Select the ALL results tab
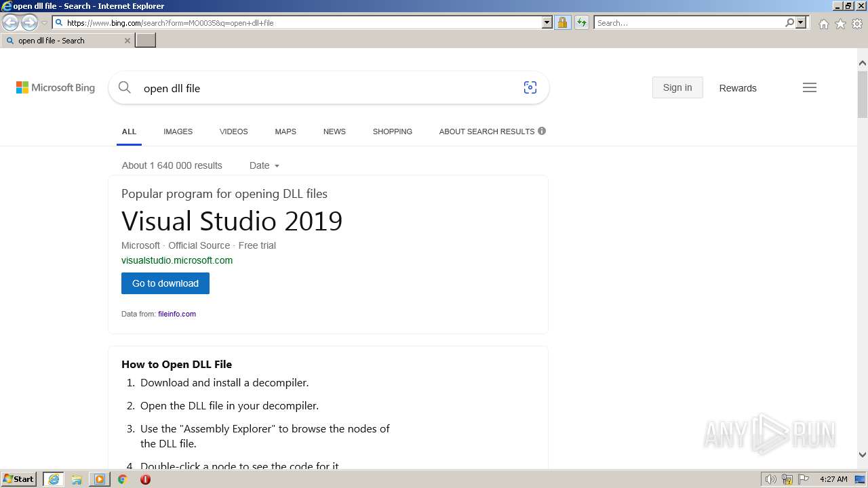Image resolution: width=868 pixels, height=488 pixels. click(x=129, y=131)
